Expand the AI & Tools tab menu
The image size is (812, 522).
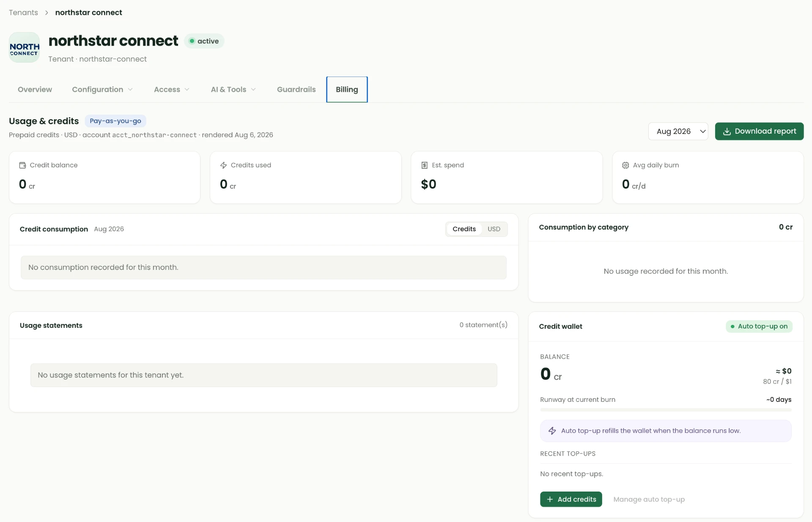[x=233, y=89]
